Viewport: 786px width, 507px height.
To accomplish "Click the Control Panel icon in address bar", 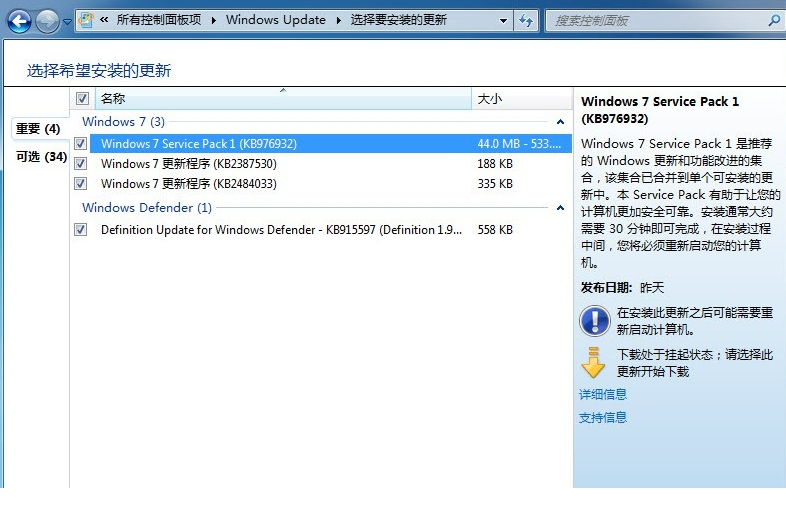I will [x=87, y=20].
